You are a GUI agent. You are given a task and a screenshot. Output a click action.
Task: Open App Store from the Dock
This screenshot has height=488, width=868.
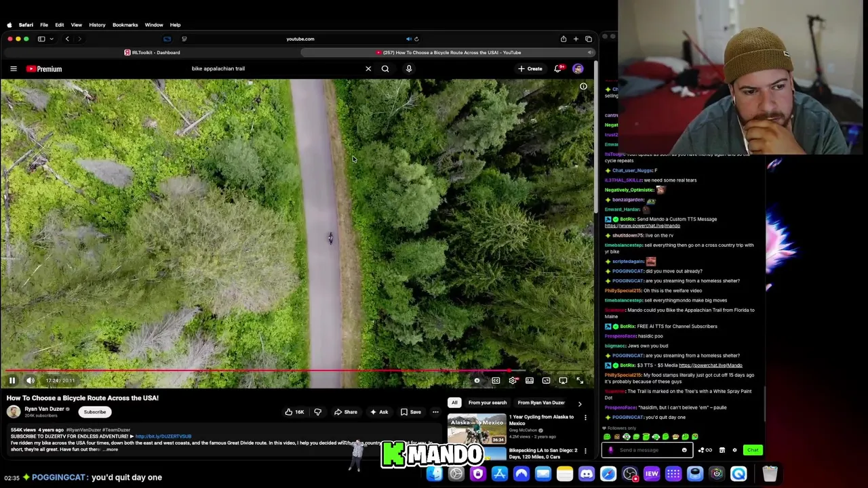(x=500, y=474)
